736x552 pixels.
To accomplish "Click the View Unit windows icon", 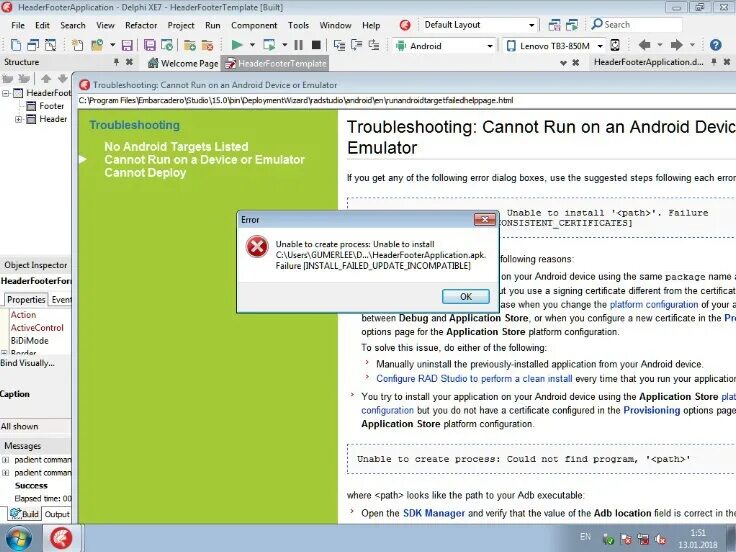I will pyautogui.click(x=33, y=45).
